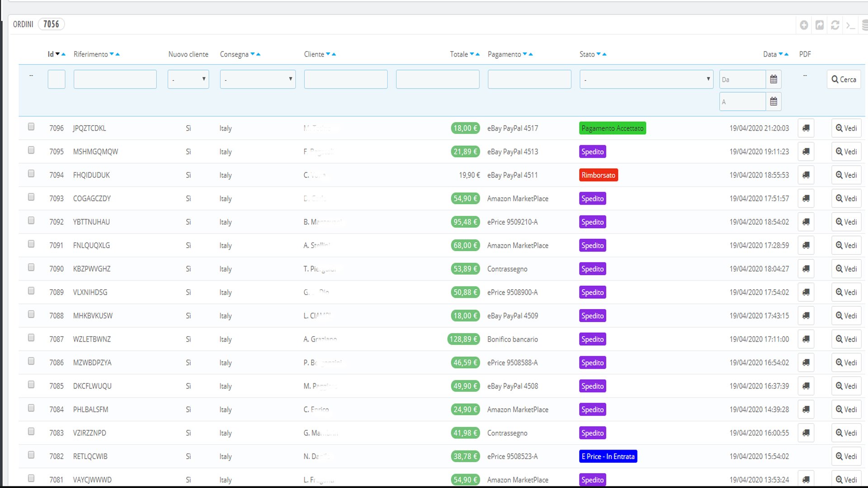This screenshot has width=868, height=488.
Task: Open the 'A' end date calendar picker
Action: 774,102
